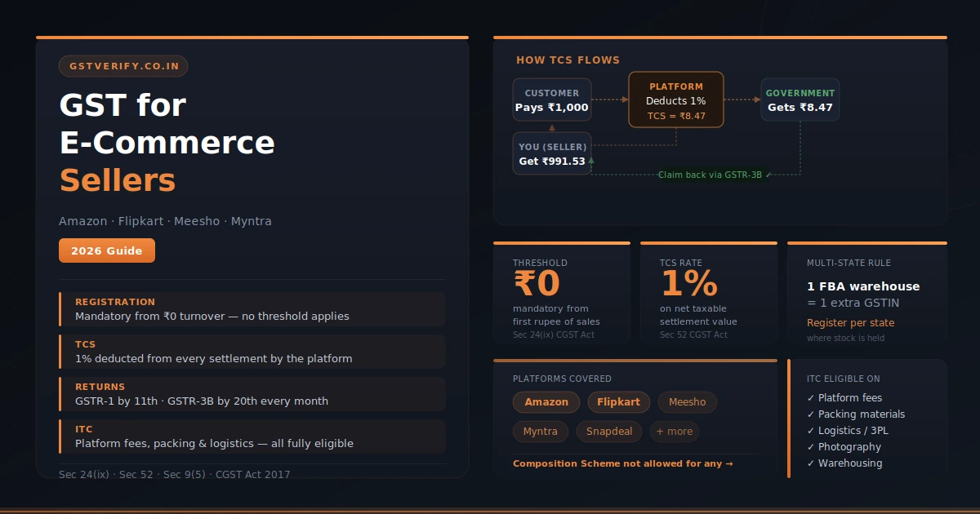Click 'Claim back via GSTR-3B' label
The width and height of the screenshot is (980, 514).
click(715, 175)
